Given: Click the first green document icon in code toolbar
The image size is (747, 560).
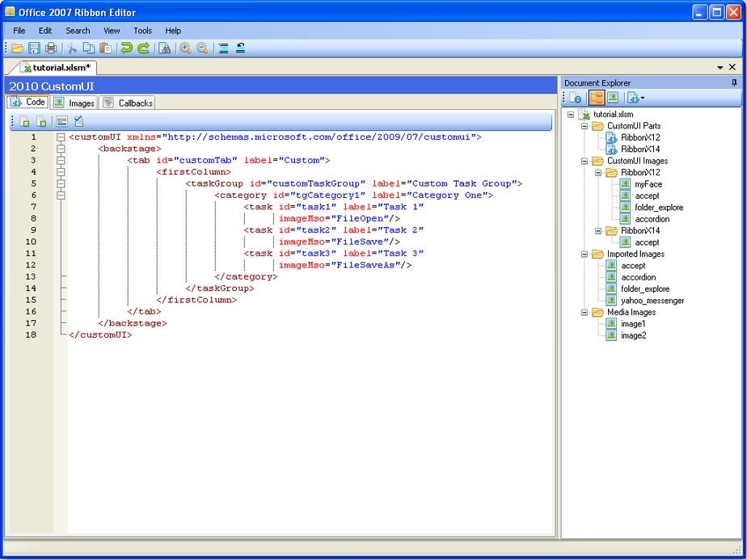Looking at the screenshot, I should point(24,122).
